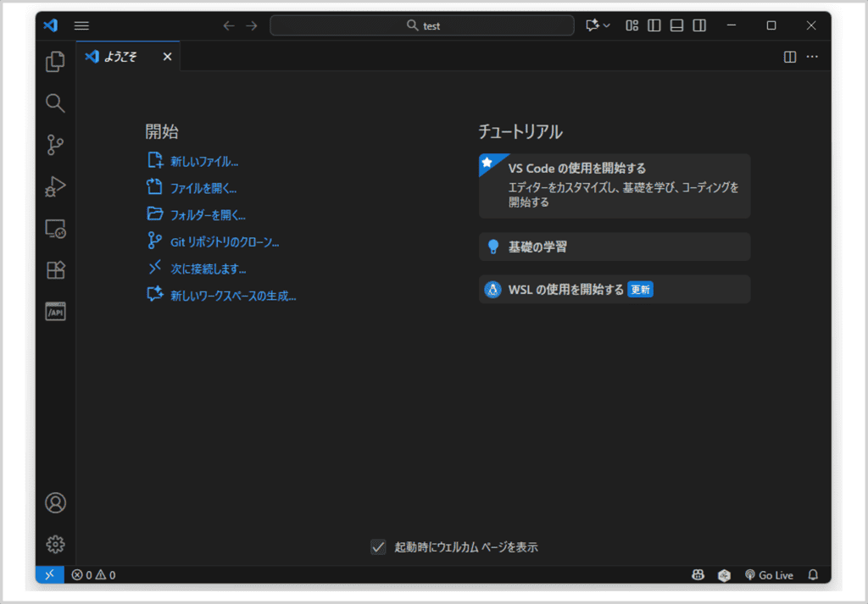This screenshot has height=604, width=868.
Task: Open the Remote Explorer view icon
Action: click(x=55, y=229)
